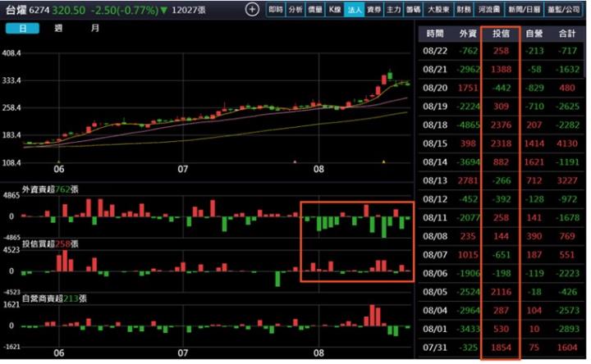Viewport: 591px width, 364px height.
Task: Click 投信 value 1388 on 08/21
Action: (501, 69)
